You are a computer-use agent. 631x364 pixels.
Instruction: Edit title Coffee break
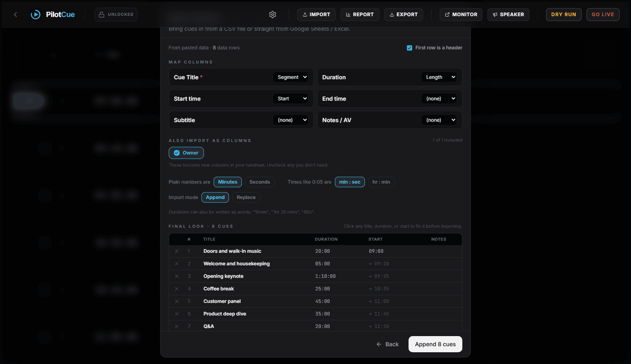click(x=218, y=289)
